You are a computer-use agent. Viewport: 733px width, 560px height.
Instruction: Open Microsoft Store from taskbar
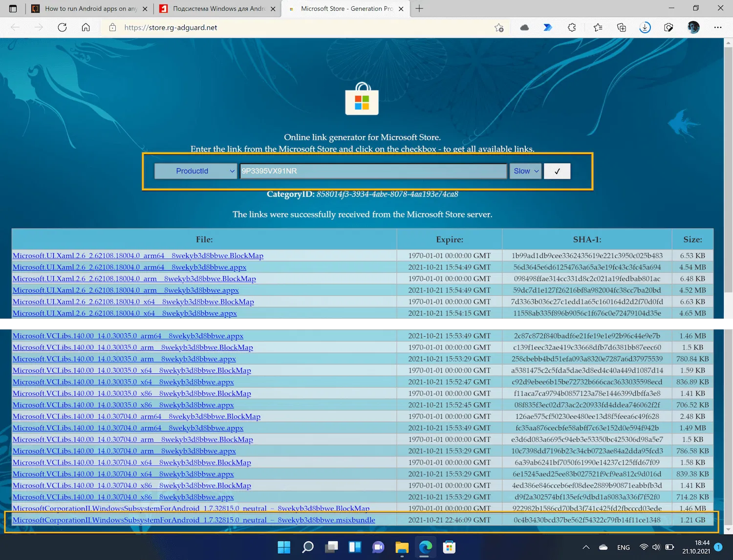coord(449,547)
